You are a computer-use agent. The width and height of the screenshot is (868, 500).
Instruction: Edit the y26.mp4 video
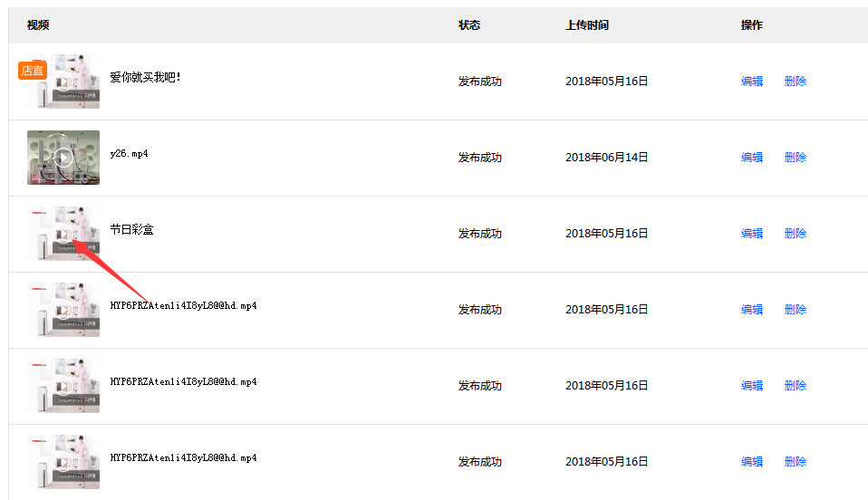point(752,158)
